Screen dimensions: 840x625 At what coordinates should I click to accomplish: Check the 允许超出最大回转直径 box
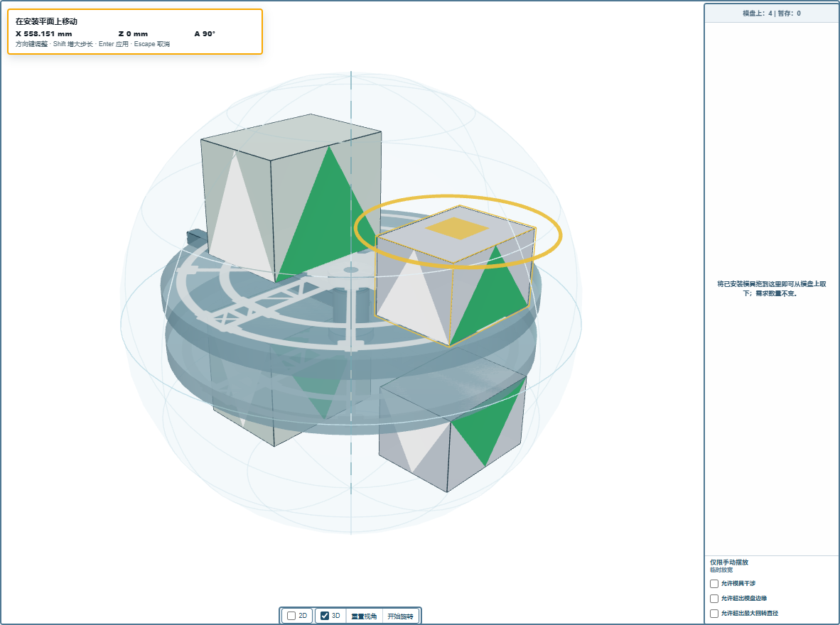[714, 614]
